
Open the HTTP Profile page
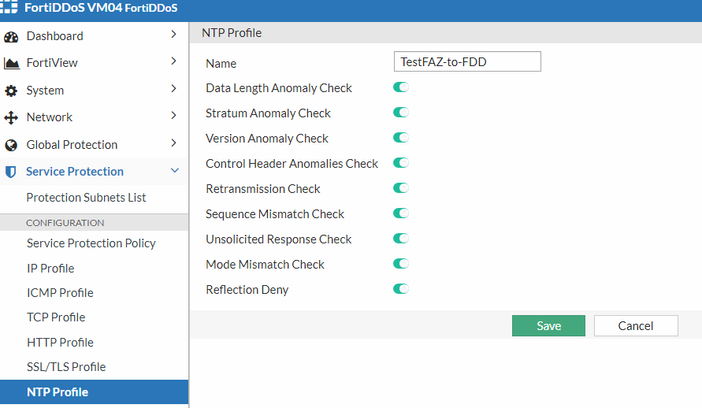[60, 343]
